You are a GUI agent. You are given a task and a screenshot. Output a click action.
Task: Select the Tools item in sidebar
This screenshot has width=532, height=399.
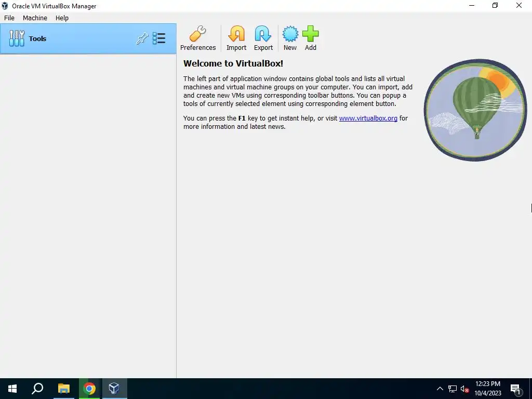pos(88,38)
